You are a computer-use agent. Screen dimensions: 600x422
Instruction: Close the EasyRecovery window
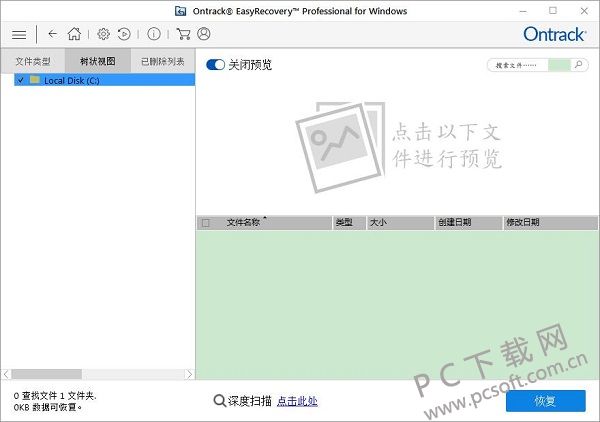[584, 11]
